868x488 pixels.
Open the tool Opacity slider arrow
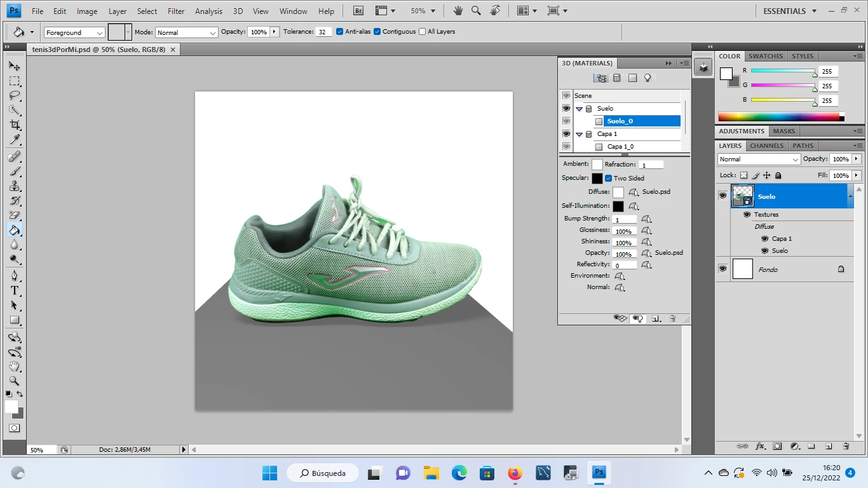pos(275,32)
